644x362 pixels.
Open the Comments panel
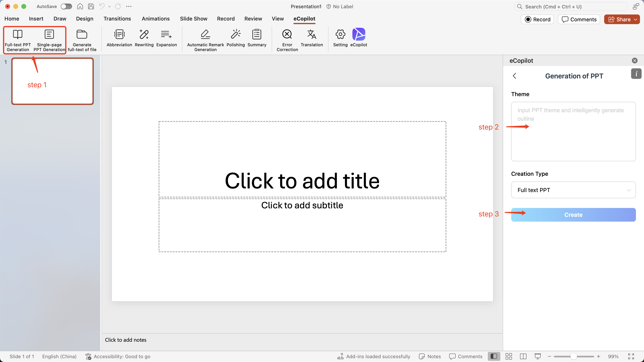[x=579, y=19]
